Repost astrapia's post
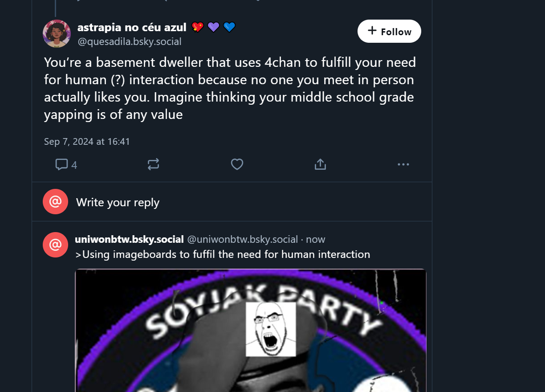This screenshot has height=392, width=545. click(x=153, y=165)
